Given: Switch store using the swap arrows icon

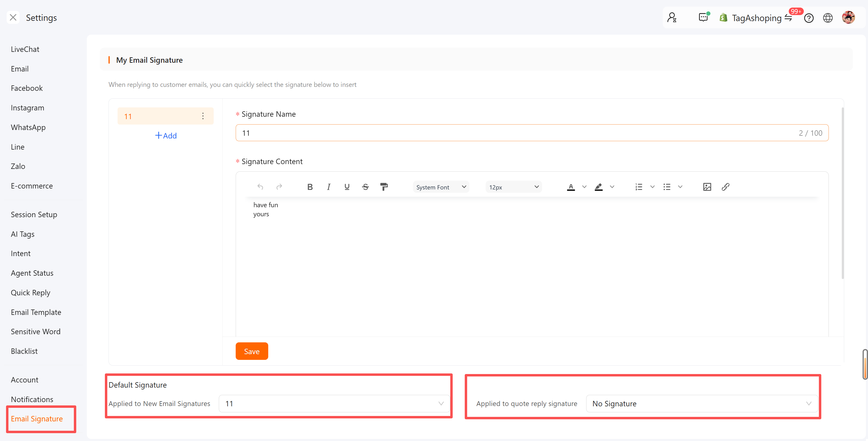Looking at the screenshot, I should [x=788, y=18].
